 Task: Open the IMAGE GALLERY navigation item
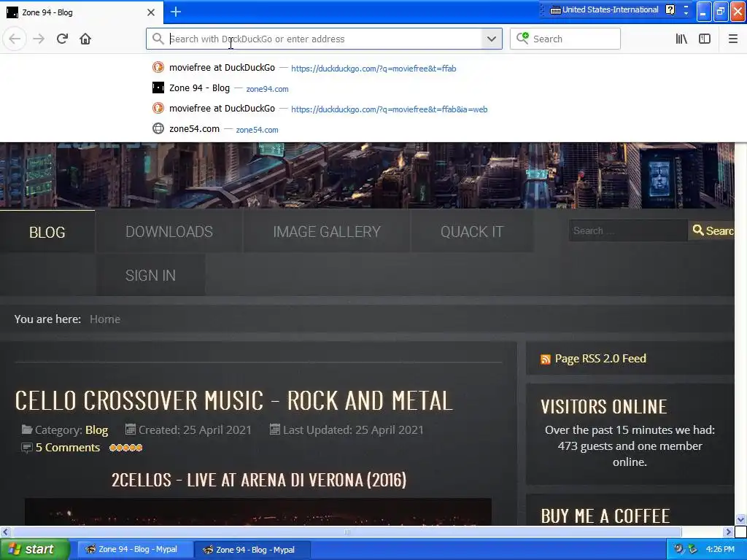pyautogui.click(x=327, y=231)
